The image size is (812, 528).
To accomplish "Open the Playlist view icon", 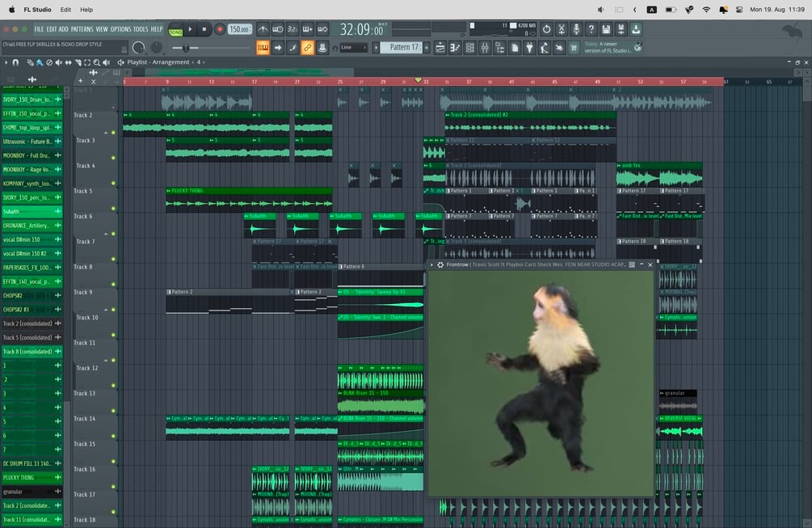I will [440, 48].
